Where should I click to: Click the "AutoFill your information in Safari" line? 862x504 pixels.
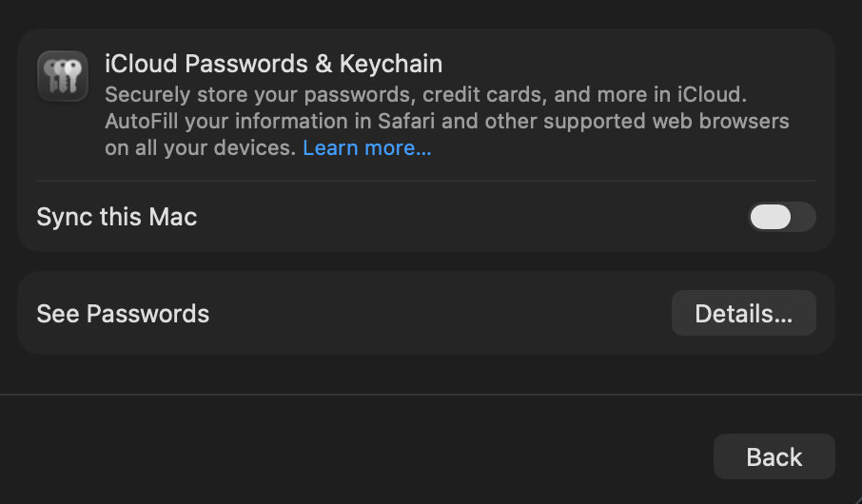pyautogui.click(x=446, y=122)
